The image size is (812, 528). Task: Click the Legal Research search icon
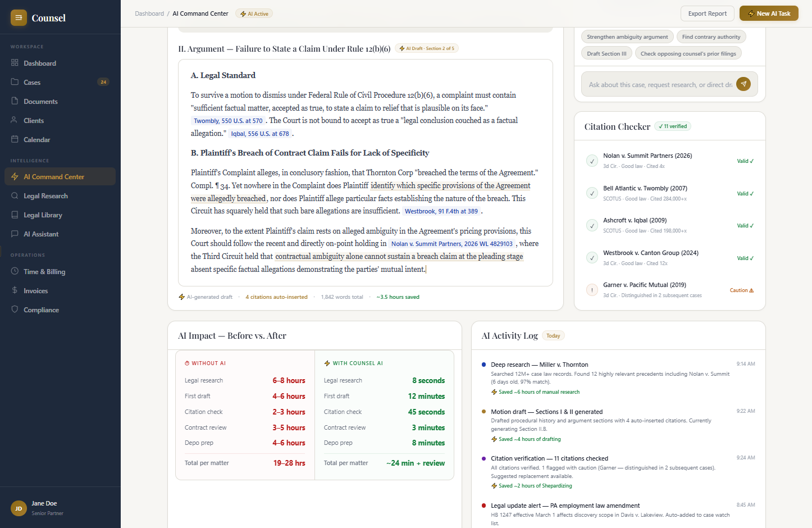click(15, 195)
